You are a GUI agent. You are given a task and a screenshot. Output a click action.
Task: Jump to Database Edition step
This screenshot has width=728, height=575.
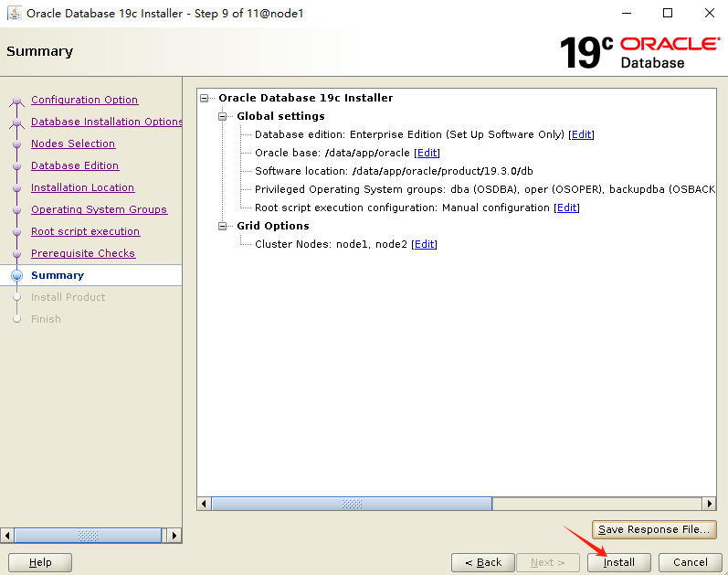75,165
